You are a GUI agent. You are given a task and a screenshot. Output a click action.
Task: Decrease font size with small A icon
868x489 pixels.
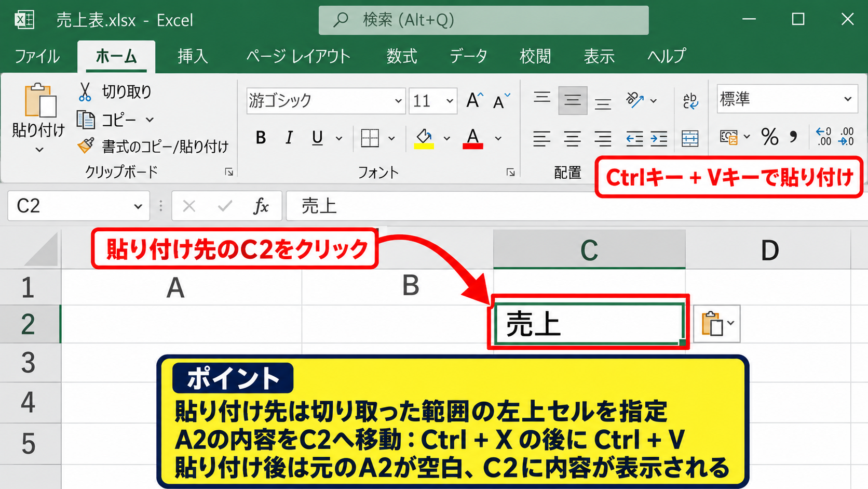(x=501, y=101)
